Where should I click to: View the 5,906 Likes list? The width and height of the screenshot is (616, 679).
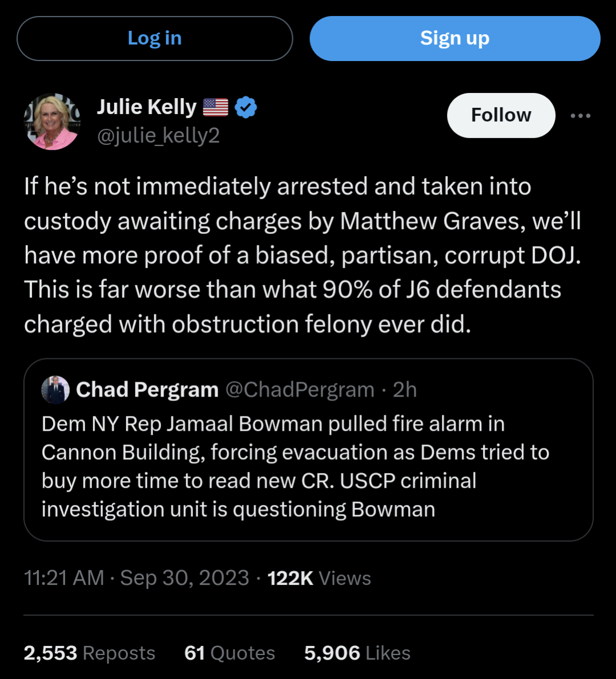357,653
